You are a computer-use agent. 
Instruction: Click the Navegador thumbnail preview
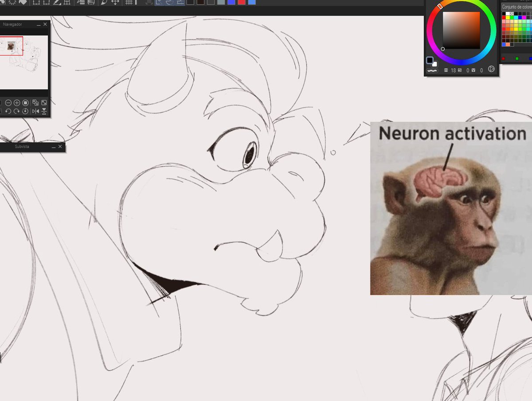(24, 62)
